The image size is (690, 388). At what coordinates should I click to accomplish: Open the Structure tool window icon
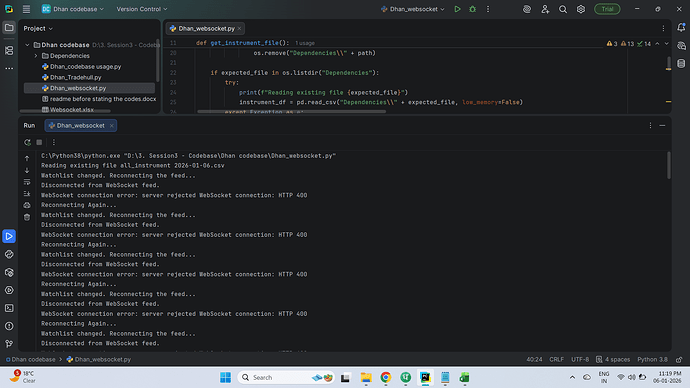click(x=9, y=51)
